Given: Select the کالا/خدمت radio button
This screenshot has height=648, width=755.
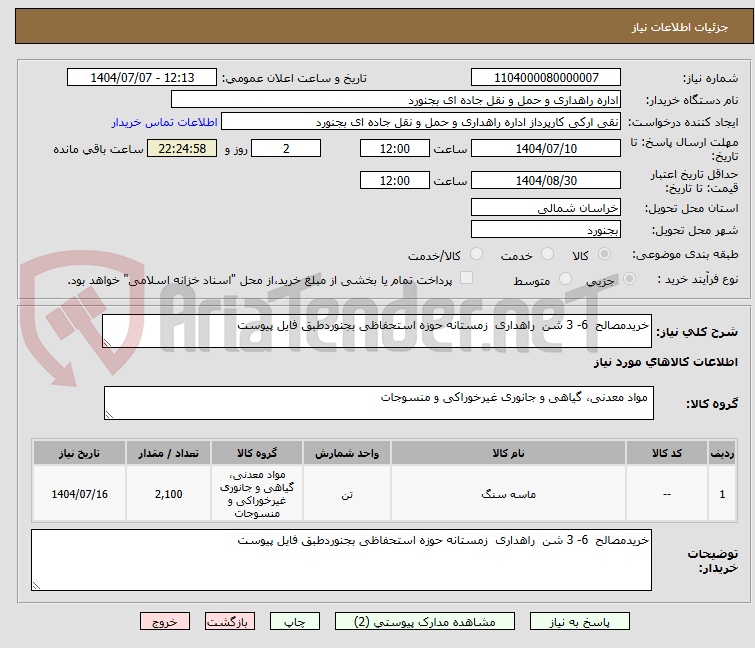Looking at the screenshot, I should (476, 254).
